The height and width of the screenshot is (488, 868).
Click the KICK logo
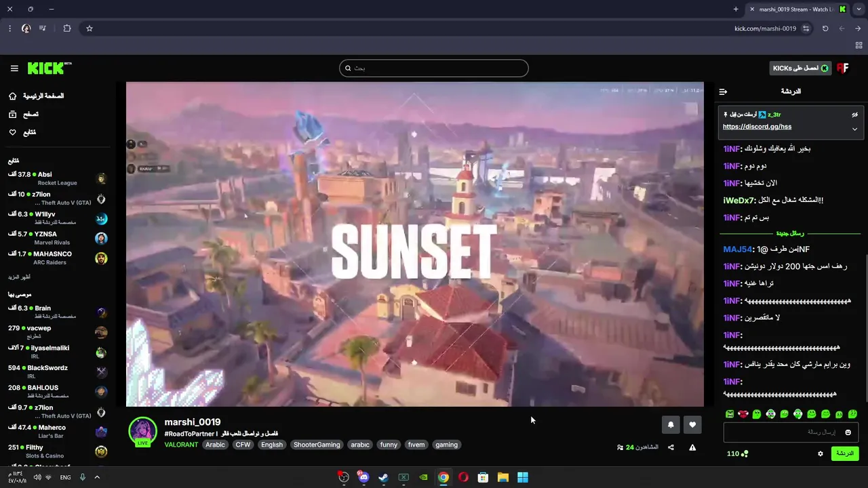(49, 68)
